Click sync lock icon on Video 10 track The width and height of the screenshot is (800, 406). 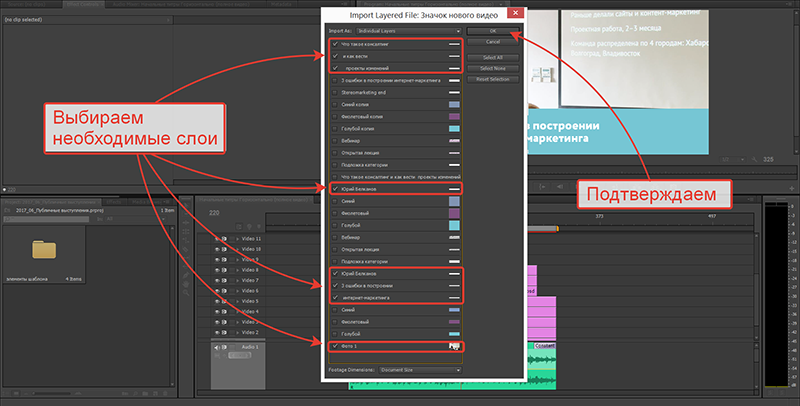(x=225, y=250)
